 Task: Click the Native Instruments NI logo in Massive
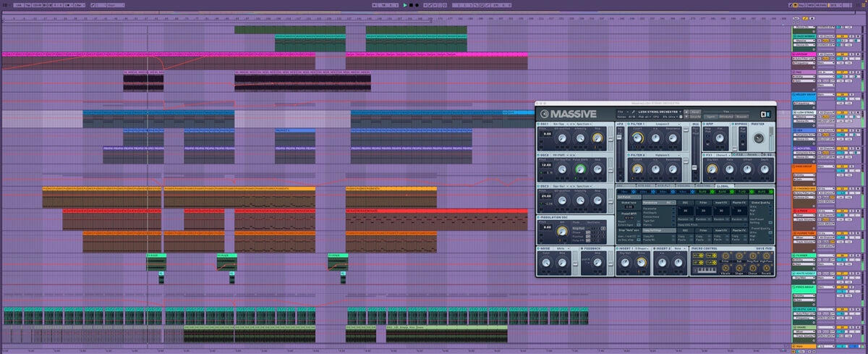pos(766,114)
